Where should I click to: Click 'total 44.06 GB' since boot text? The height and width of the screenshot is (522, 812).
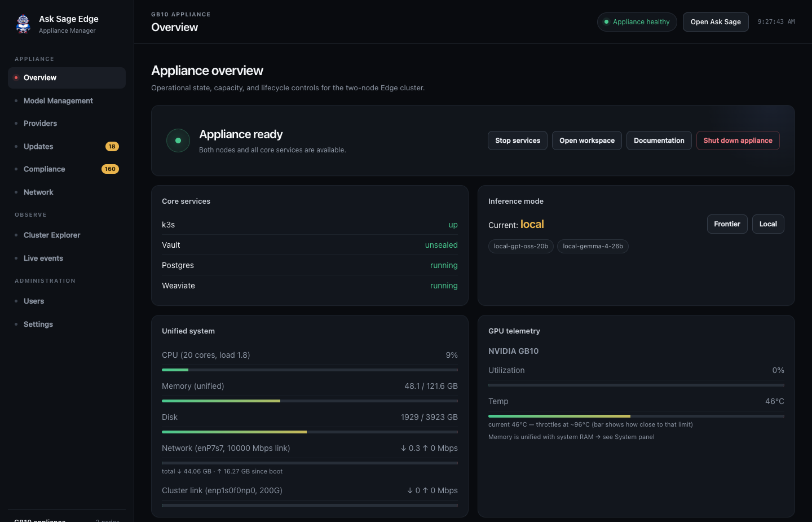[222, 471]
